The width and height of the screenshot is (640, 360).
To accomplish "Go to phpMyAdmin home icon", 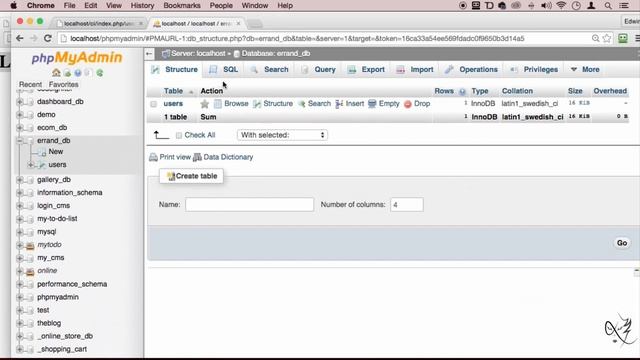I will click(56, 73).
